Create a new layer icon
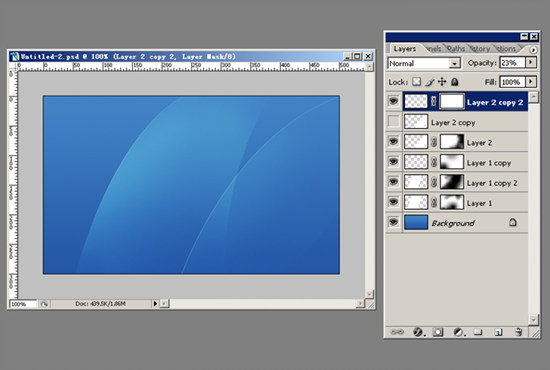The width and height of the screenshot is (550, 370). 498,332
